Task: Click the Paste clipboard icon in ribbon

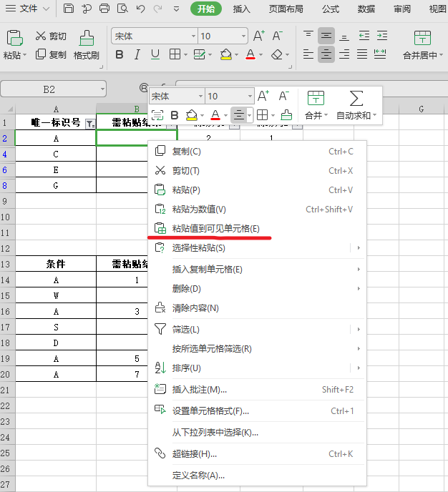Action: (x=14, y=38)
